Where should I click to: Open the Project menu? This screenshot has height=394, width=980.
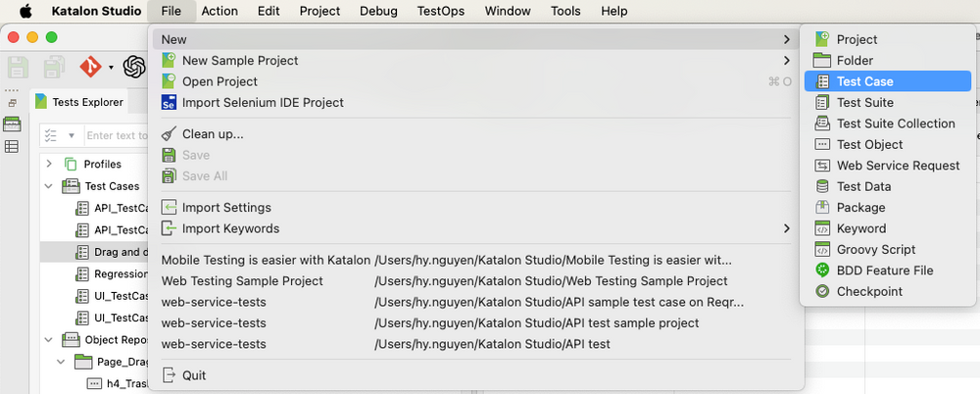[x=320, y=11]
